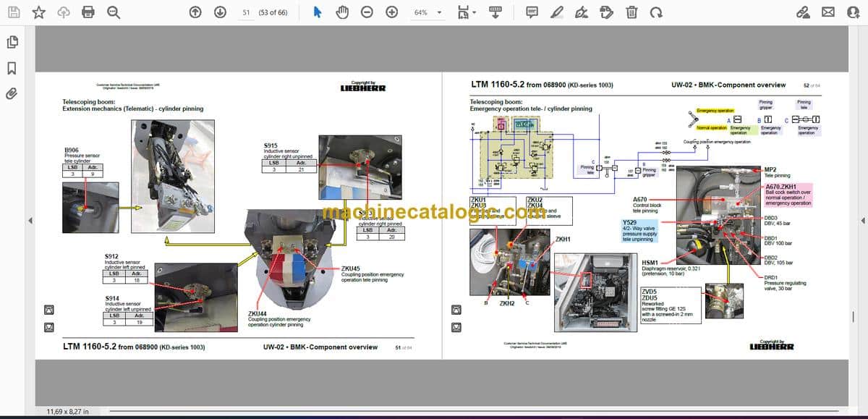Show bookmarks side panel
The image size is (868, 419).
(x=12, y=68)
